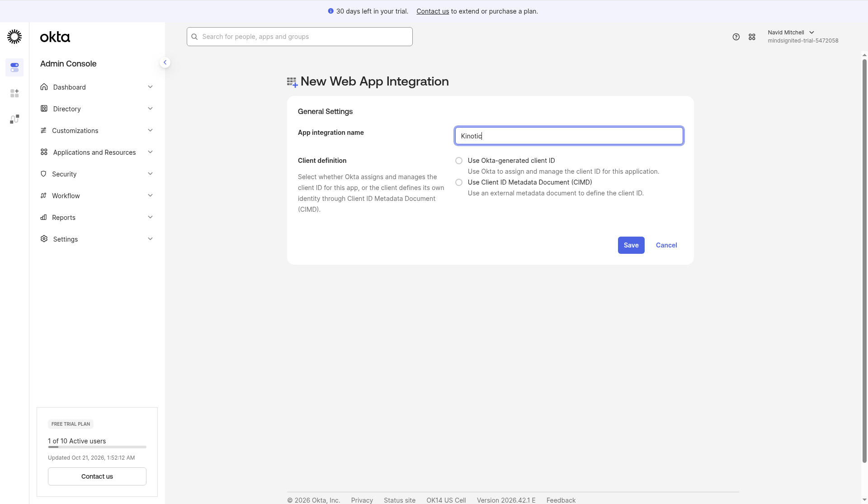Image resolution: width=868 pixels, height=504 pixels.
Task: Focus the people, apps and groups search
Action: click(299, 37)
